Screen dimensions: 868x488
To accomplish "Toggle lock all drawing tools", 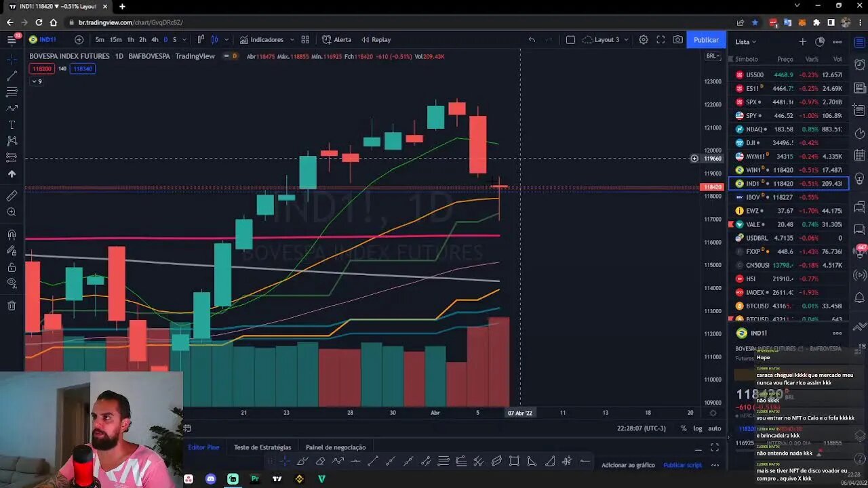I will [x=12, y=267].
